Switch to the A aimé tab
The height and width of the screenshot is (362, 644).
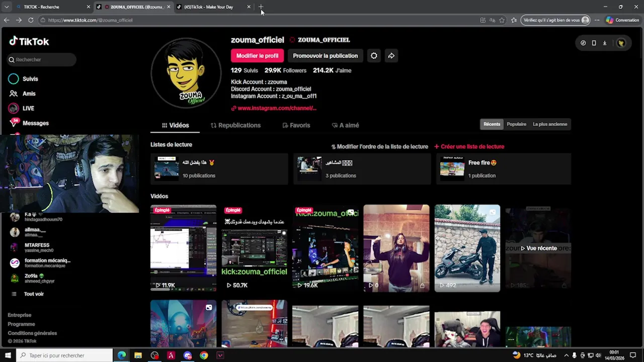click(346, 125)
